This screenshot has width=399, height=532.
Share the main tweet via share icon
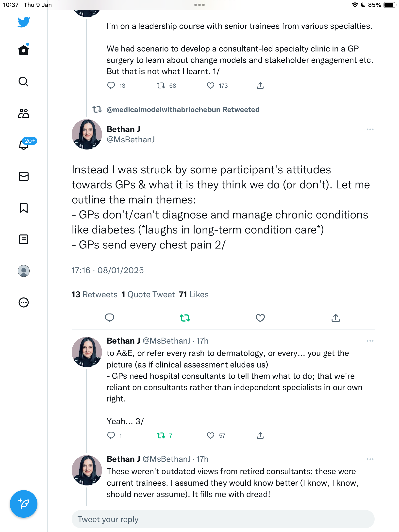click(x=336, y=318)
